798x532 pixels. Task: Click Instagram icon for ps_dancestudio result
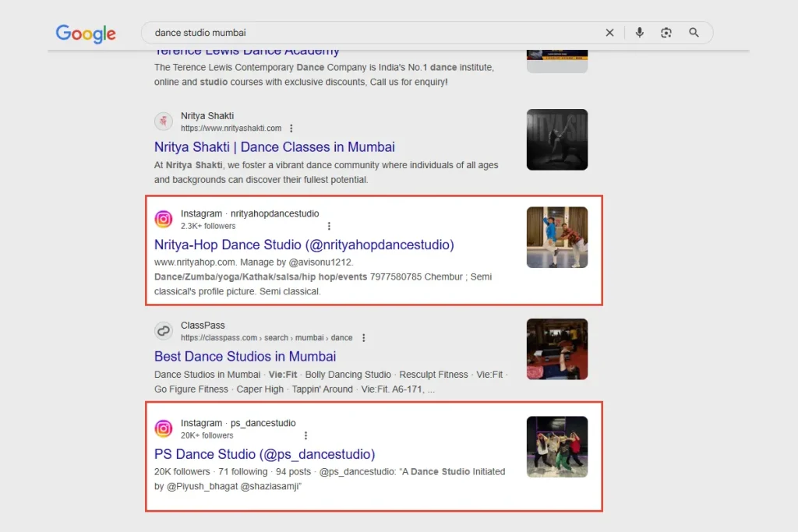tap(164, 428)
